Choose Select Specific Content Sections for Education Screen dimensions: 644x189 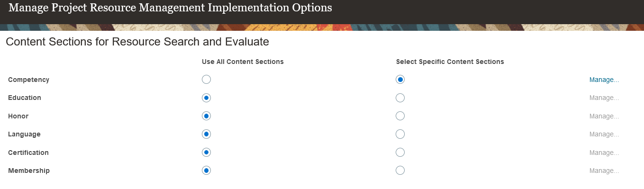click(x=400, y=98)
